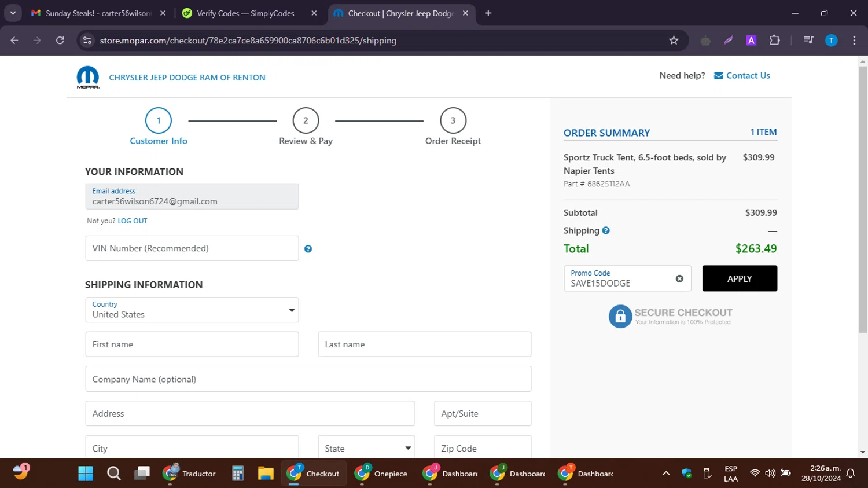Open the browser Extensions puzzle icon
The width and height of the screenshot is (868, 488).
[774, 41]
